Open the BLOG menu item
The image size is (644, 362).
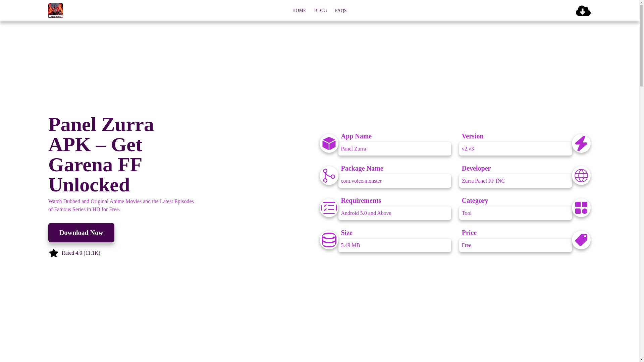tap(320, 11)
